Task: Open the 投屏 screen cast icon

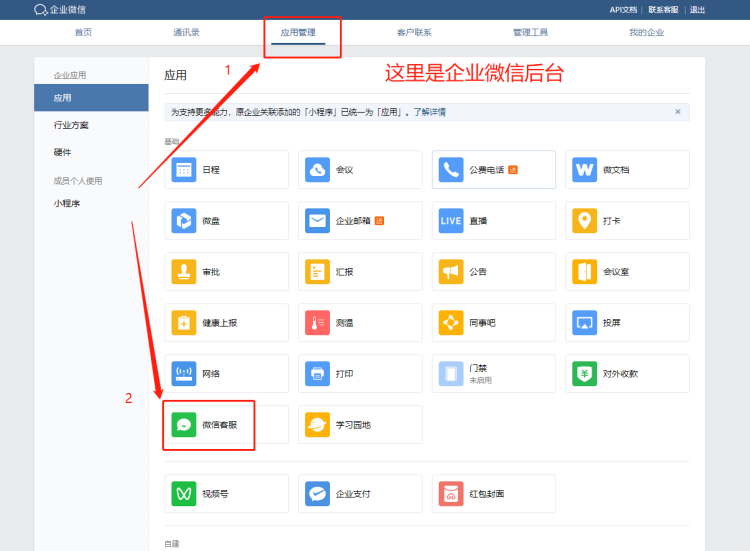Action: click(x=585, y=323)
